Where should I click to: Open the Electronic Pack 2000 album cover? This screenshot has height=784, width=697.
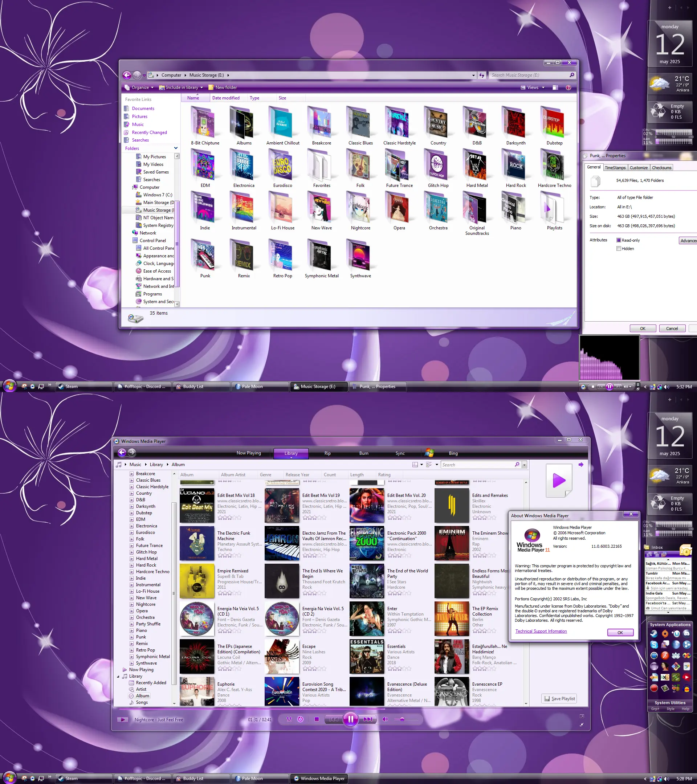click(x=366, y=543)
